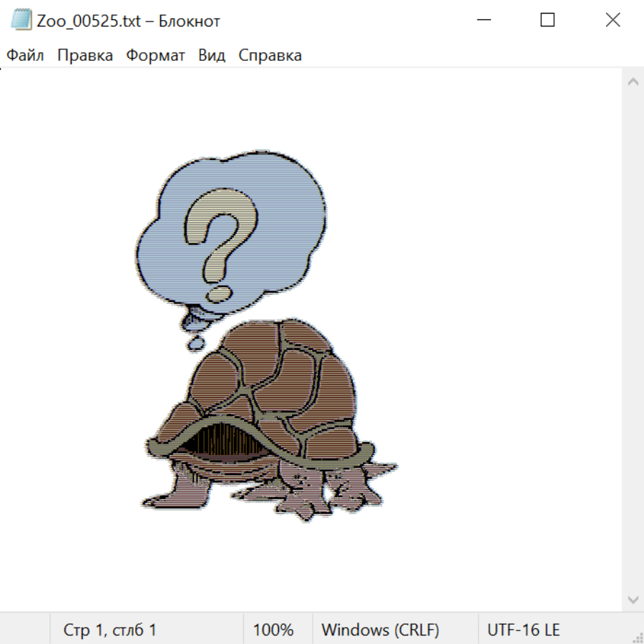Image resolution: width=644 pixels, height=644 pixels.
Task: Open the Правка menu
Action: 85,56
